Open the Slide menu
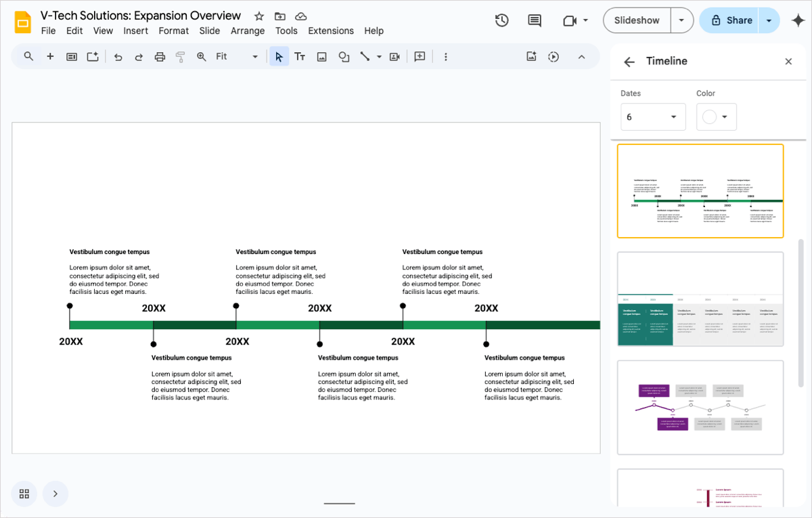The height and width of the screenshot is (518, 812). (x=210, y=30)
